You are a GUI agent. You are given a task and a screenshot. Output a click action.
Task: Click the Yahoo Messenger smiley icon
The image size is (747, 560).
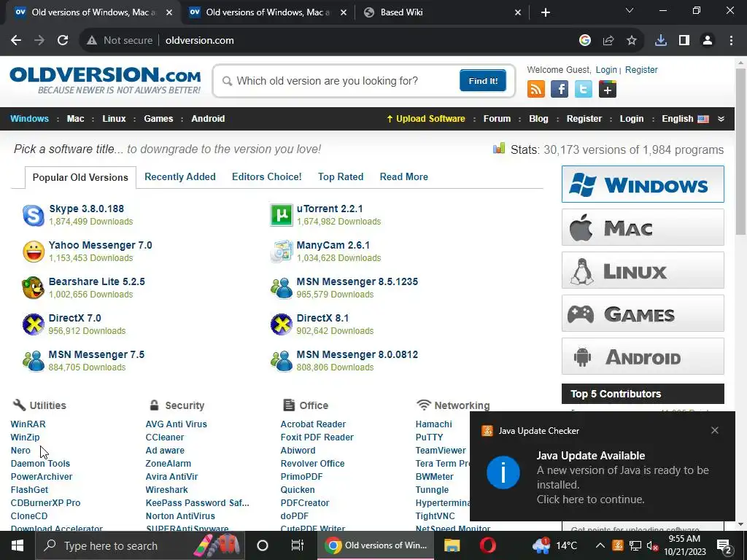click(x=34, y=252)
